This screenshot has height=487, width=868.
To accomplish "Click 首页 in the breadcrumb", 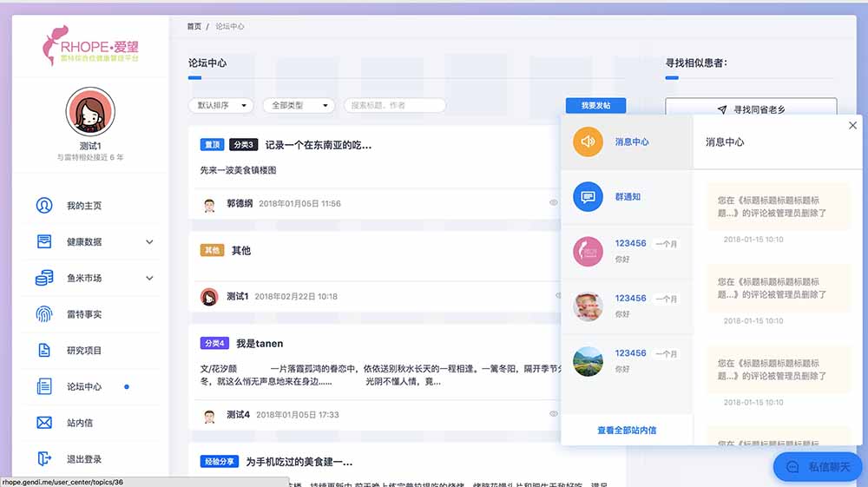I will tap(194, 27).
